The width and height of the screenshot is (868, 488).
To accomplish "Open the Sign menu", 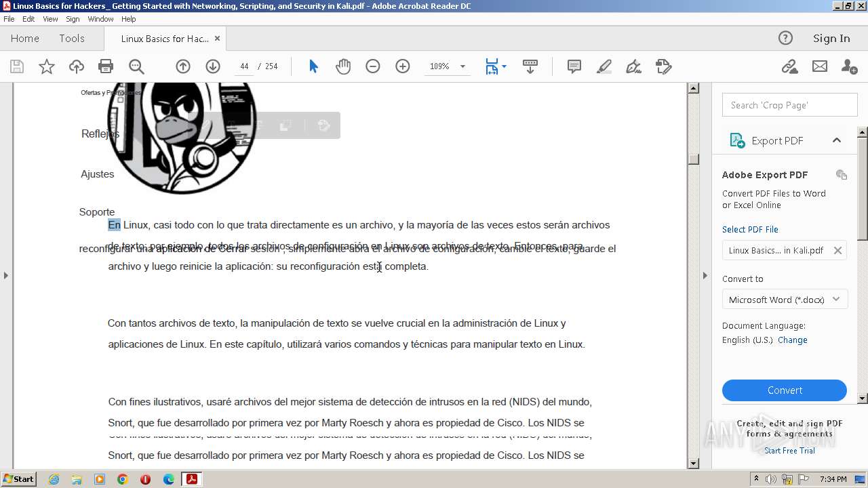I will point(73,19).
